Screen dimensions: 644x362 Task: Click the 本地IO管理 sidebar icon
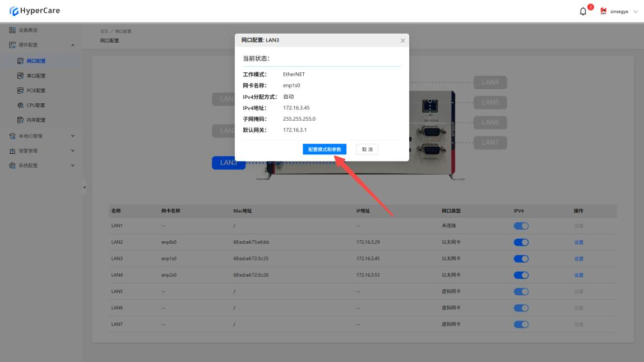pos(12,136)
